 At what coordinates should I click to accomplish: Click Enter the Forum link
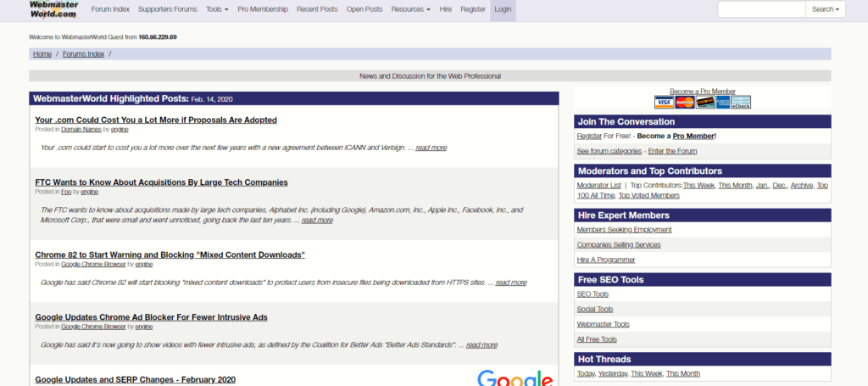[x=672, y=151]
